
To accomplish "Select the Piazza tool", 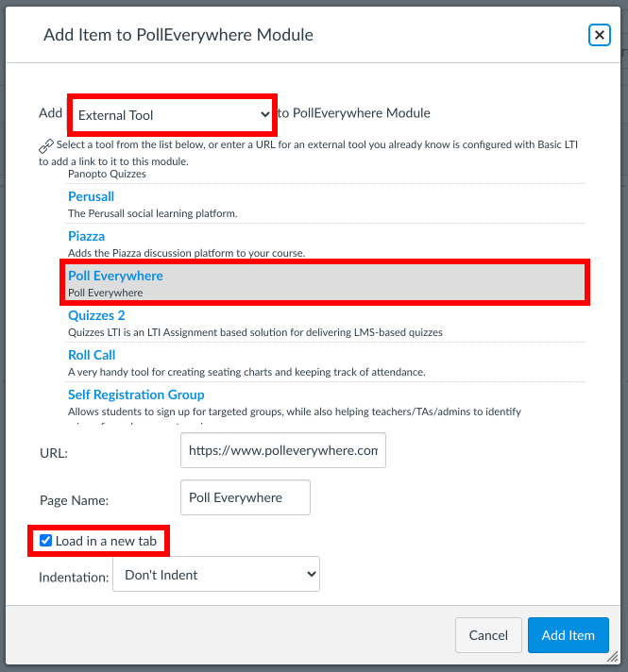I will 86,236.
